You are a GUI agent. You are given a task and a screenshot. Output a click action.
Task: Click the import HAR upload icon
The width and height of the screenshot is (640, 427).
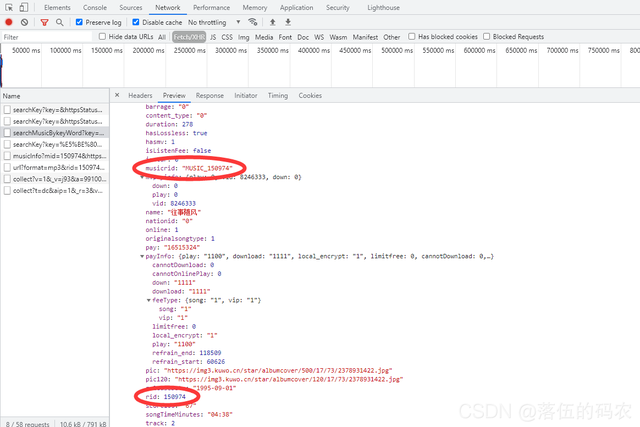coord(273,22)
